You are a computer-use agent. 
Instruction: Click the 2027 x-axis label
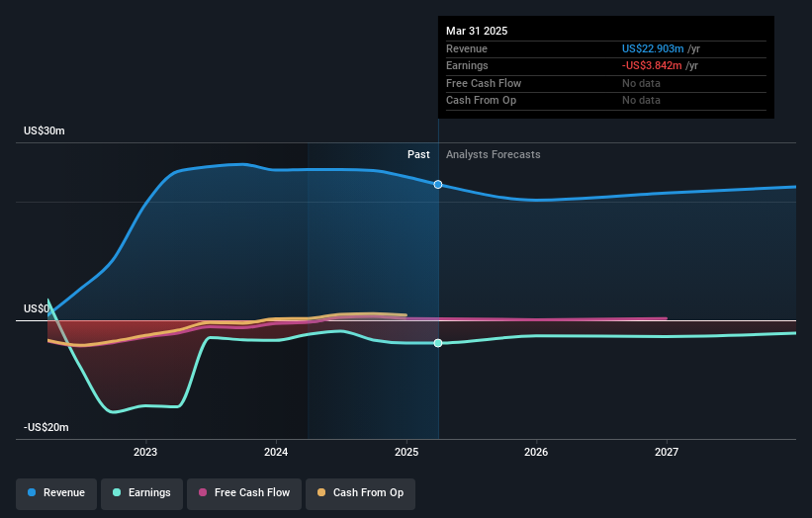coord(667,453)
